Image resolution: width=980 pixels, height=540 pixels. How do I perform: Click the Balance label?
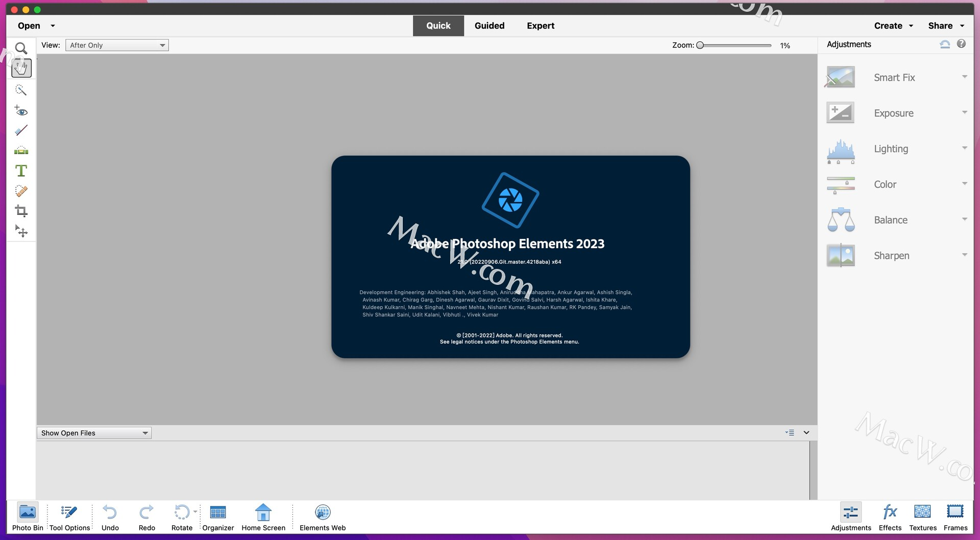[891, 220]
